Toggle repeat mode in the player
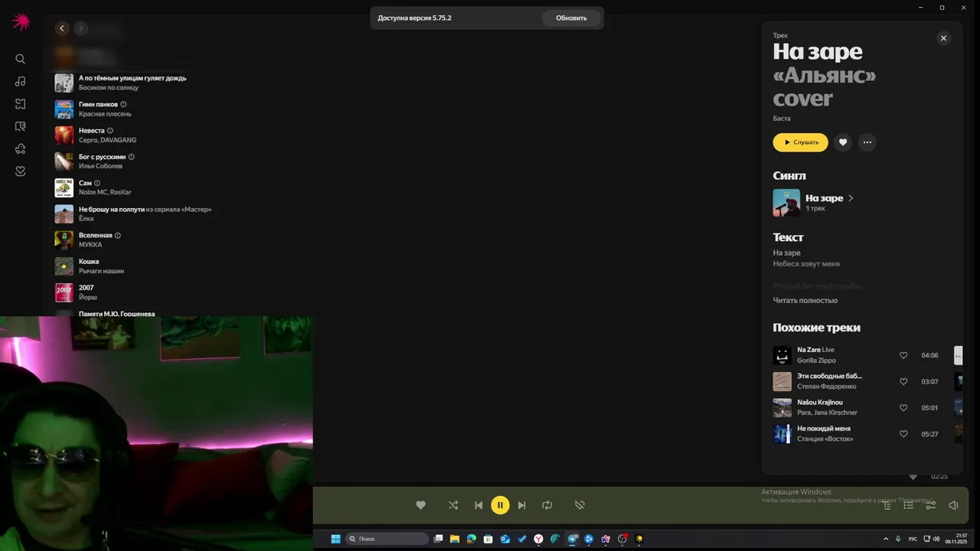 coord(547,505)
